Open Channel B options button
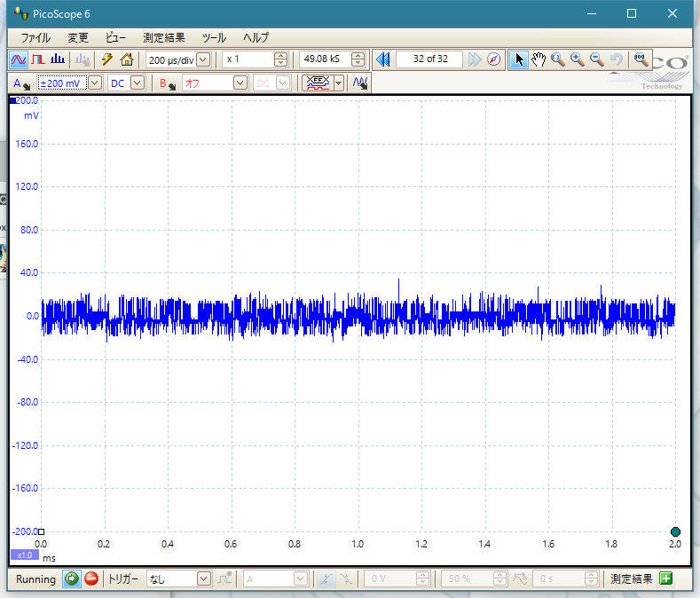This screenshot has width=700, height=598. coord(168,83)
